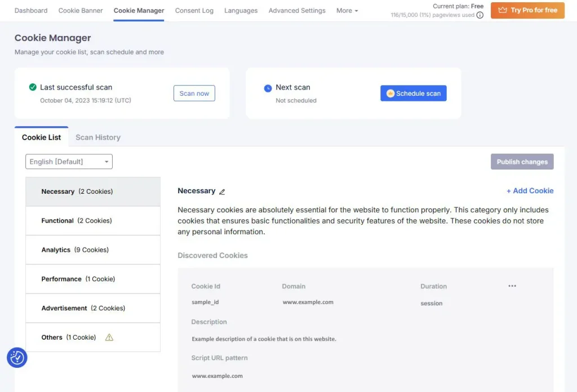Image resolution: width=577 pixels, height=392 pixels.
Task: Click the warning icon beside Others category
Action: click(x=109, y=337)
